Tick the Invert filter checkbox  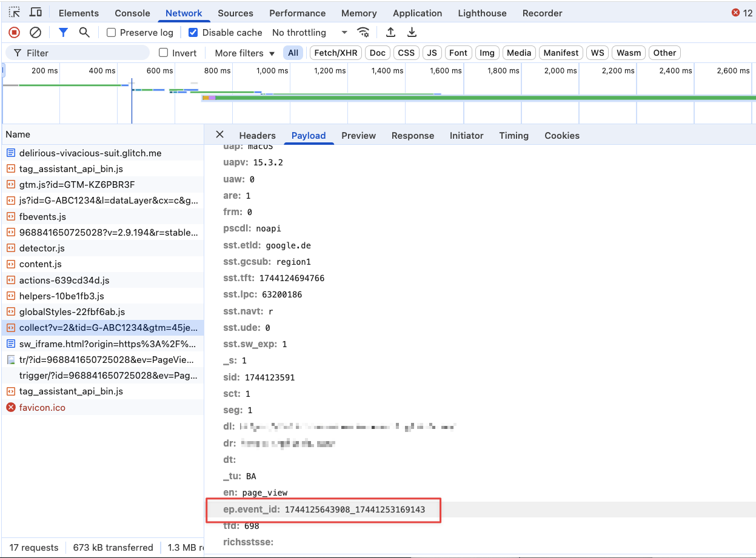coord(164,53)
